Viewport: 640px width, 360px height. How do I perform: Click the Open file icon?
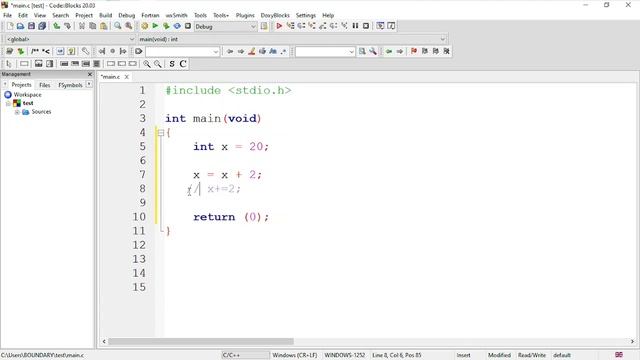(x=20, y=26)
